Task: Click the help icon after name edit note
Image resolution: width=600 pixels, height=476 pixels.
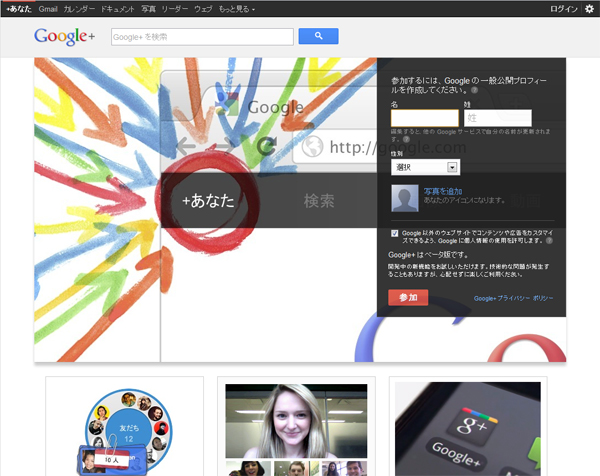Action: tap(406, 139)
